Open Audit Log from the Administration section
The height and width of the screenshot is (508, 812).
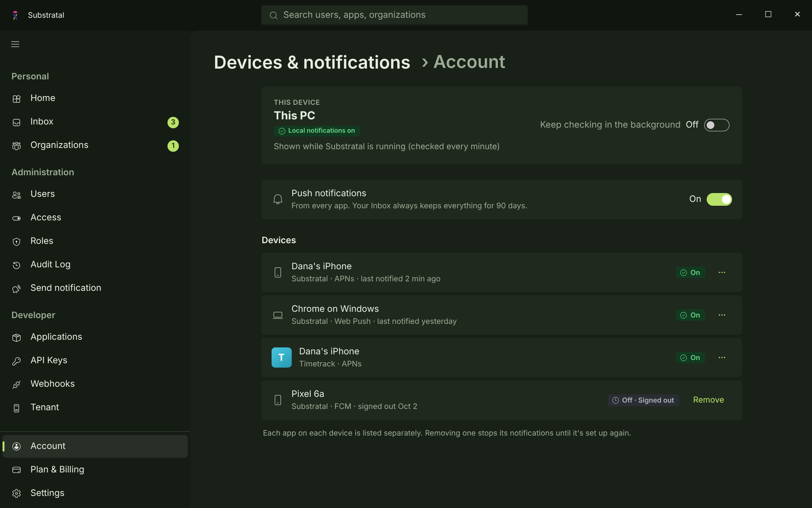[95, 265]
